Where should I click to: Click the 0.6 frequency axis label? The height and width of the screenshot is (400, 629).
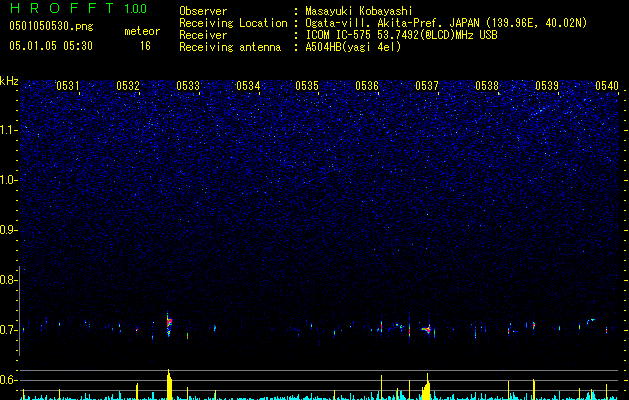click(x=8, y=380)
